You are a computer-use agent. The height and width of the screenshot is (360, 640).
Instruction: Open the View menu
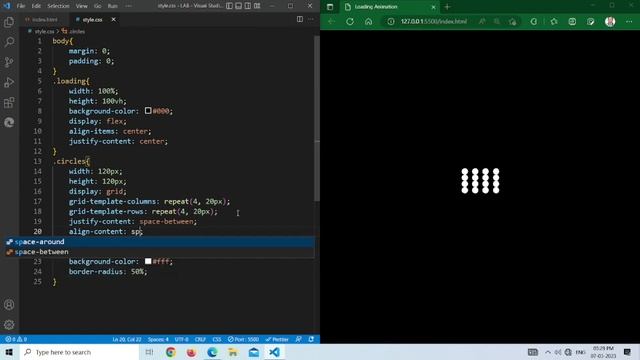click(x=82, y=6)
